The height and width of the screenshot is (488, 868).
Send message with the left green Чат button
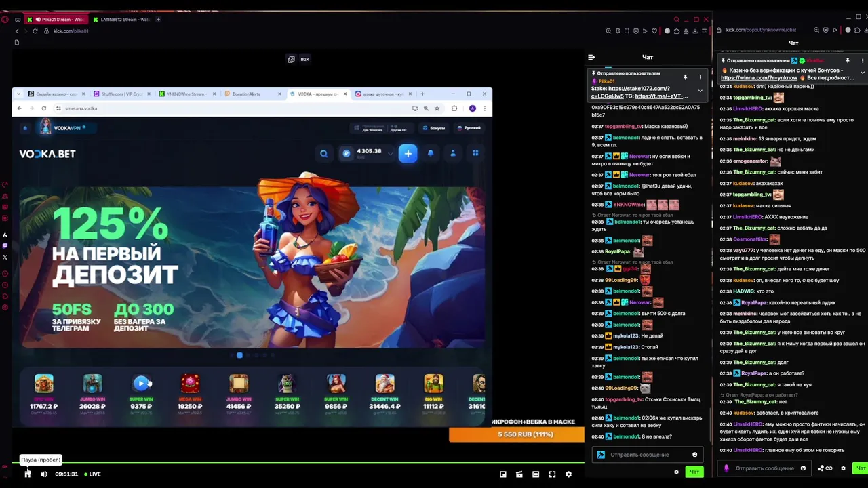[x=694, y=472]
